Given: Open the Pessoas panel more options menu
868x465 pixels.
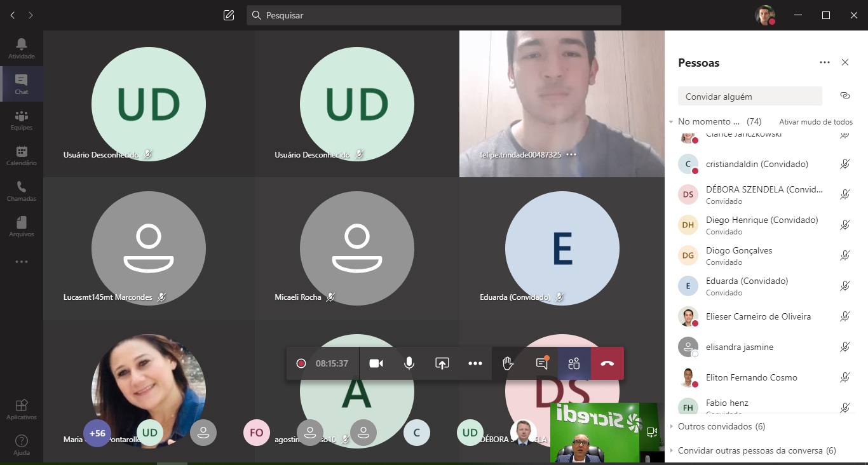Looking at the screenshot, I should [x=825, y=62].
